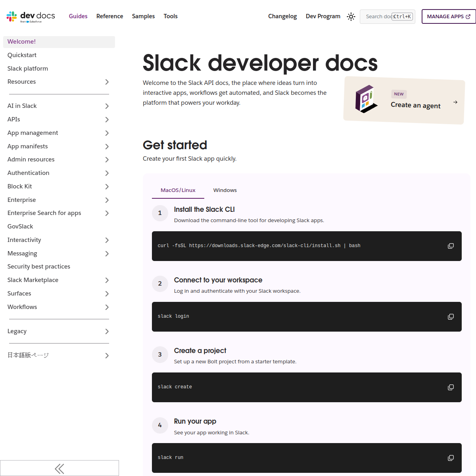476x476 pixels.
Task: Open the Quickstart sidebar link
Action: 22,55
